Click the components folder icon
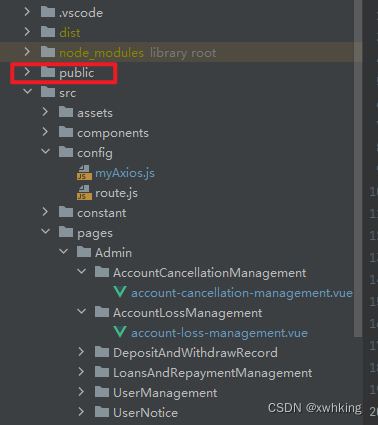378x425 pixels. click(66, 132)
